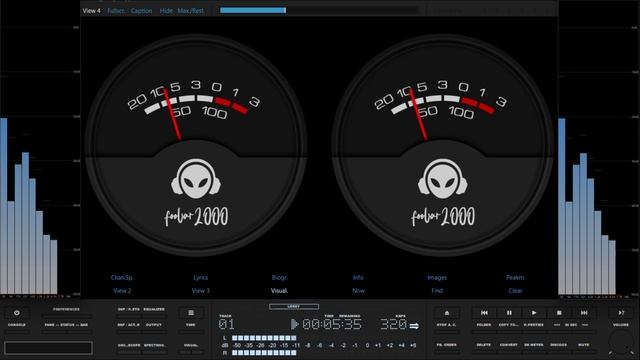Switch to the Chan.Sp. panel

[x=122, y=278]
